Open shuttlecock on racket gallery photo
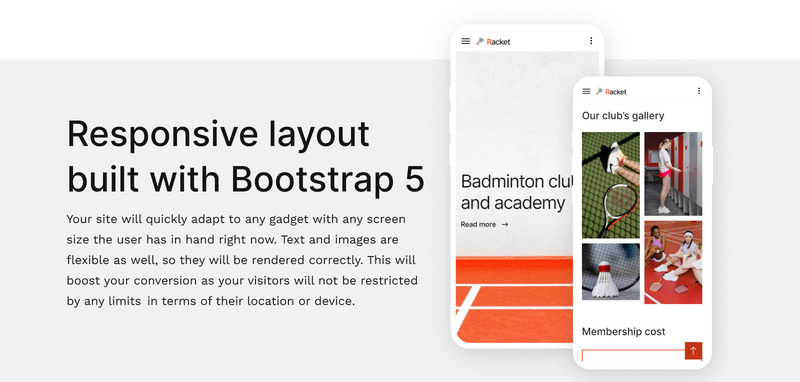Screen dimensions: 800x382 [611, 271]
